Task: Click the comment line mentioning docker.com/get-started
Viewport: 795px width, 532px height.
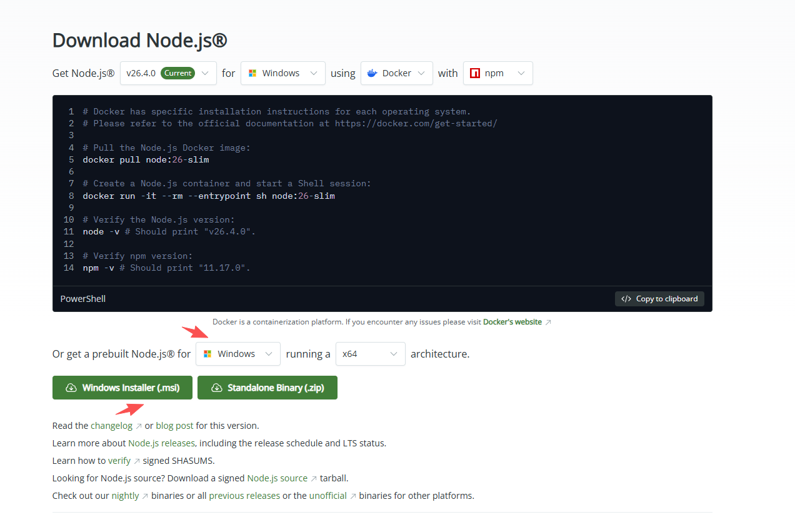Action: tap(290, 123)
